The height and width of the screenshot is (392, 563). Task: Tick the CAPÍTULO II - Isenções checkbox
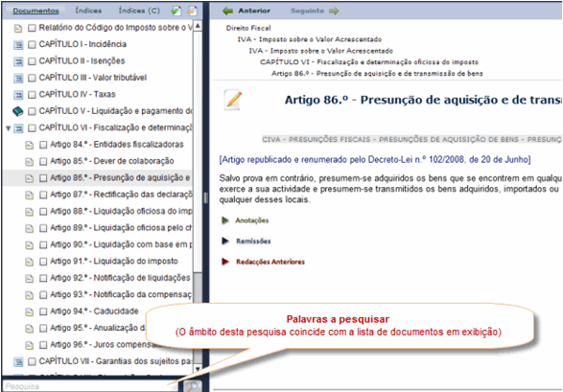point(32,61)
